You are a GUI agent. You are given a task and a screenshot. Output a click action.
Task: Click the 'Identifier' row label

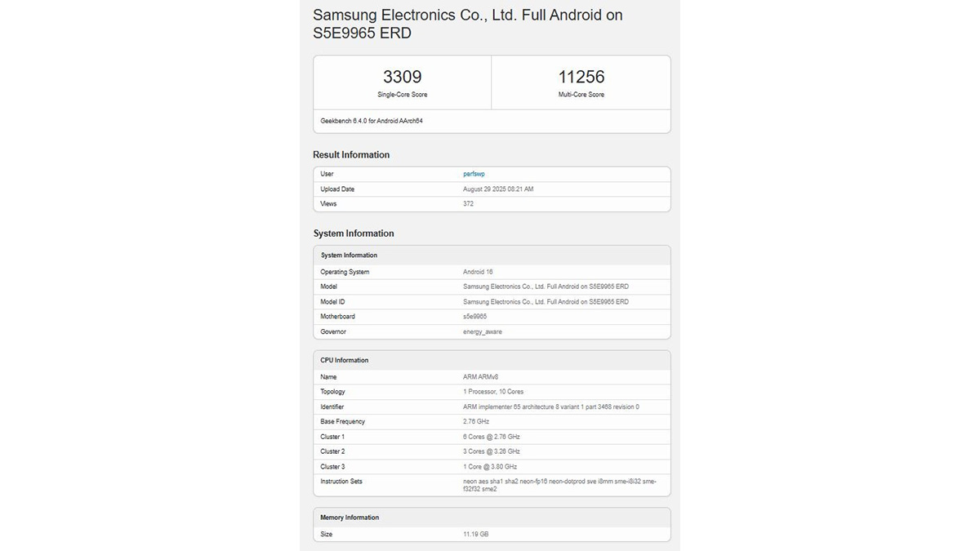point(332,407)
